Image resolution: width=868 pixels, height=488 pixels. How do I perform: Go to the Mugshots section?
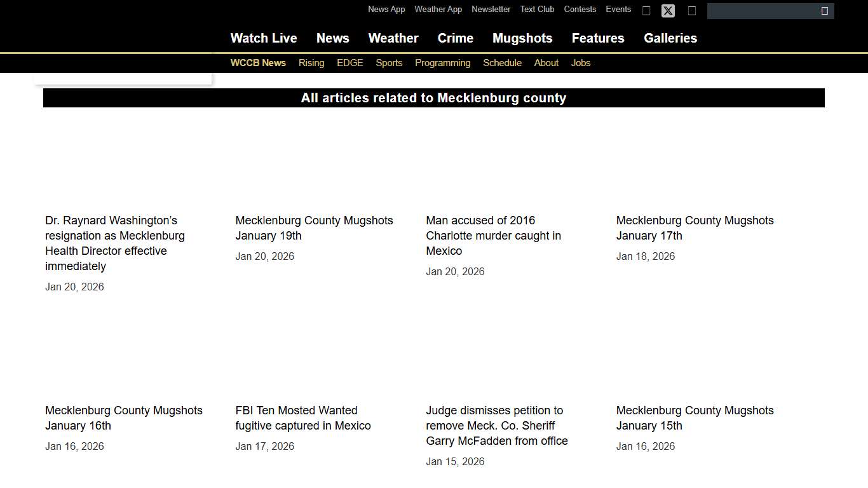point(522,38)
